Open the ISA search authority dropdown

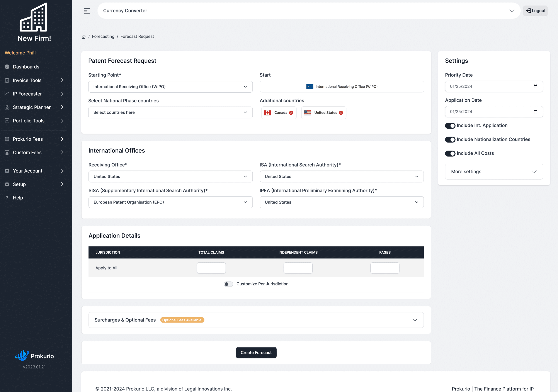(342, 177)
